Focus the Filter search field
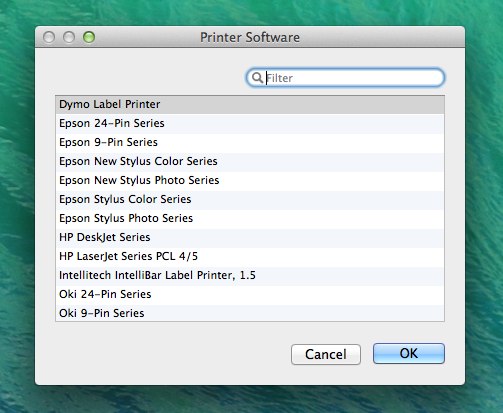The width and height of the screenshot is (503, 413). click(x=345, y=78)
